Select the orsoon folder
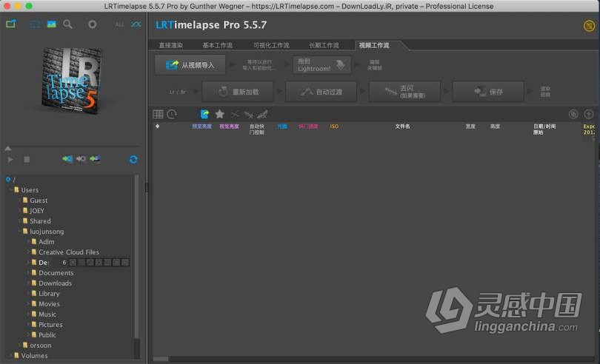 [41, 345]
